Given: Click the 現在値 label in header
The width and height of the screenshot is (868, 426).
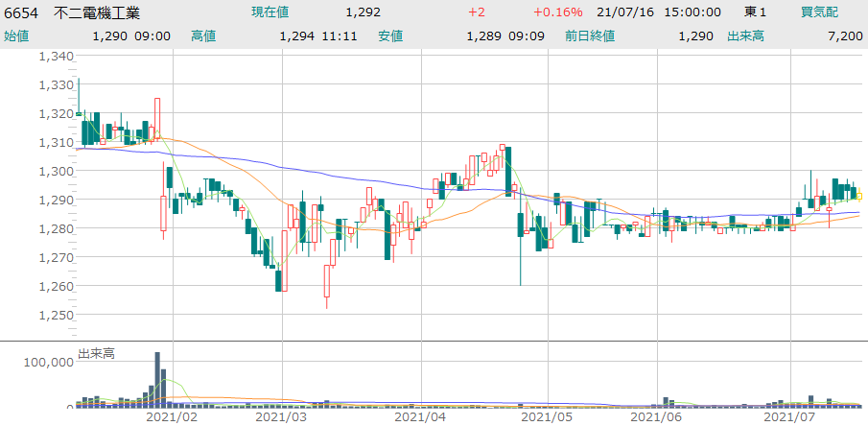Looking at the screenshot, I should click(x=270, y=12).
